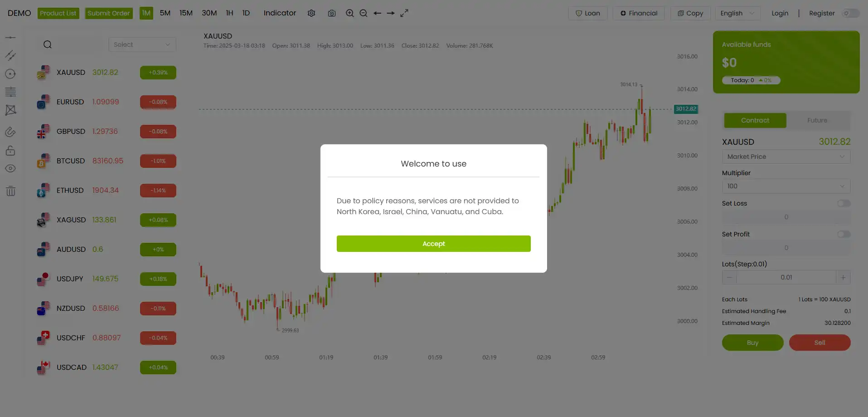Expand chart to fullscreen
This screenshot has height=417, width=868.
point(404,13)
